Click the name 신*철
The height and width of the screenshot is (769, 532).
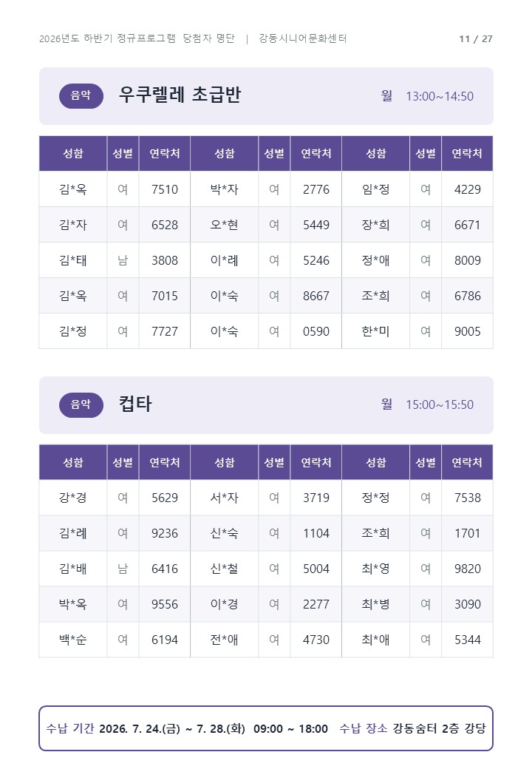[225, 569]
